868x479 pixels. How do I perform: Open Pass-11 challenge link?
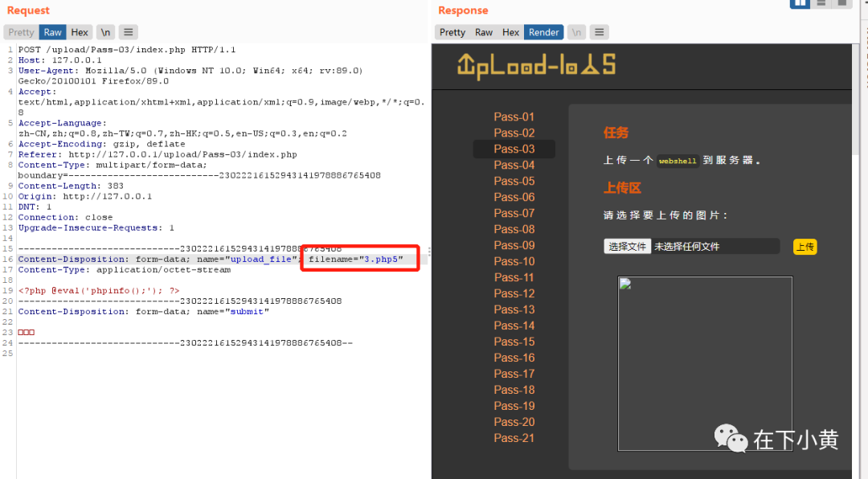click(x=514, y=277)
